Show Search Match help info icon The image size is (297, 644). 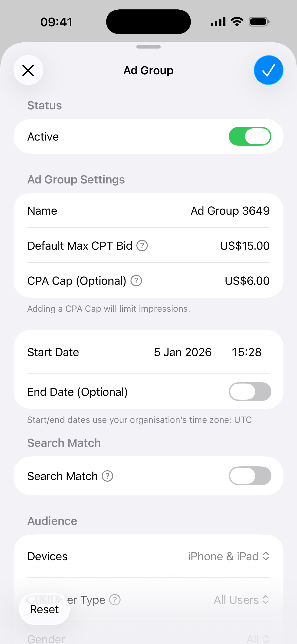click(x=108, y=476)
